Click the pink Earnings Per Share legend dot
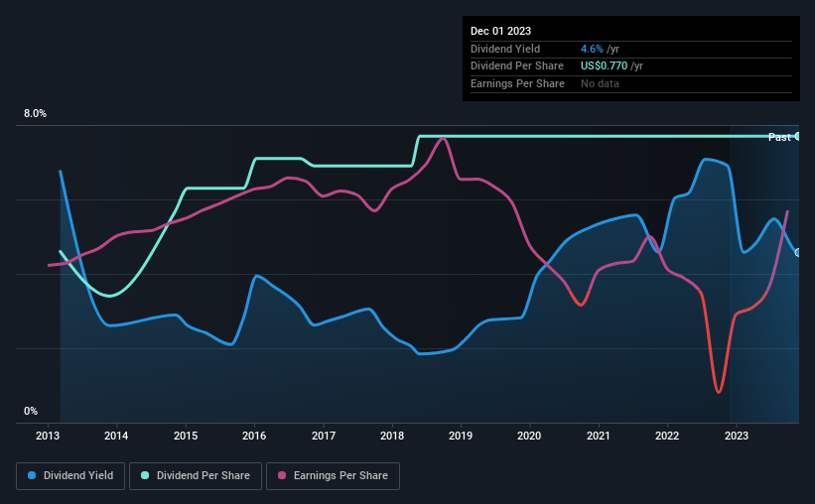 pyautogui.click(x=282, y=475)
